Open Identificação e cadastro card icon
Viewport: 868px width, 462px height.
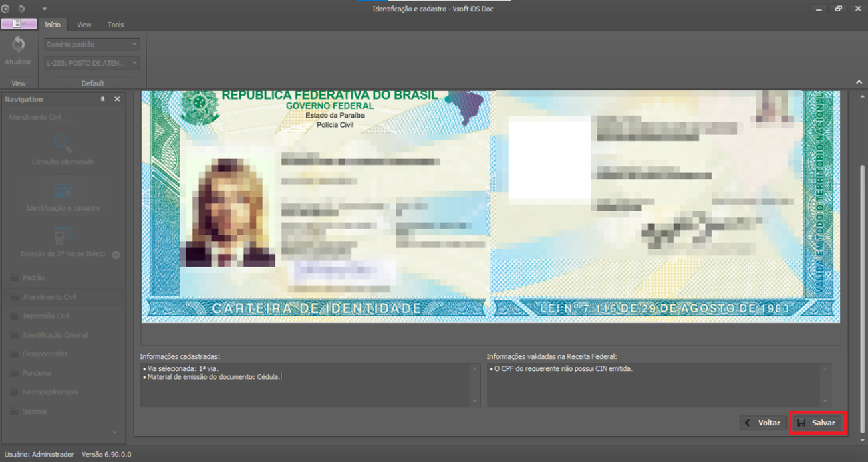point(63,190)
